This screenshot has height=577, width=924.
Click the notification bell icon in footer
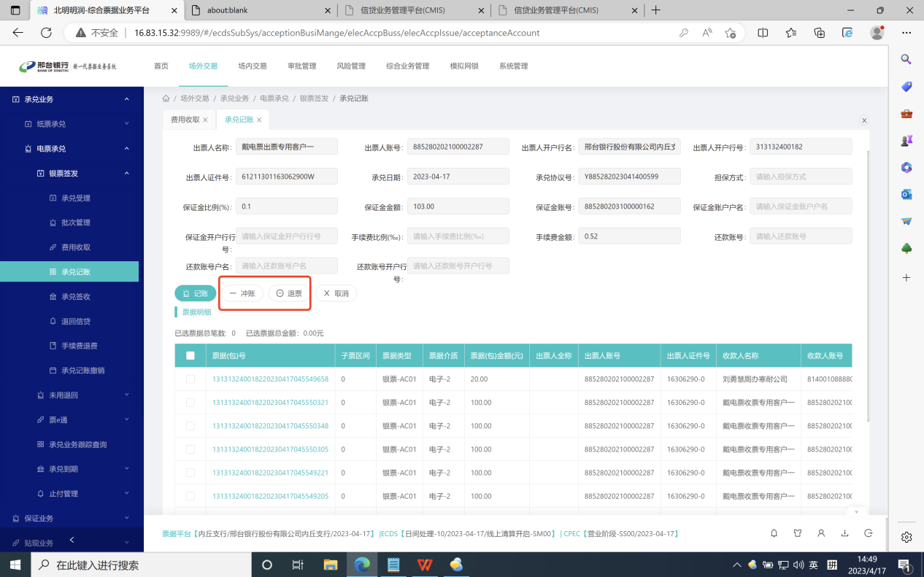(x=774, y=533)
